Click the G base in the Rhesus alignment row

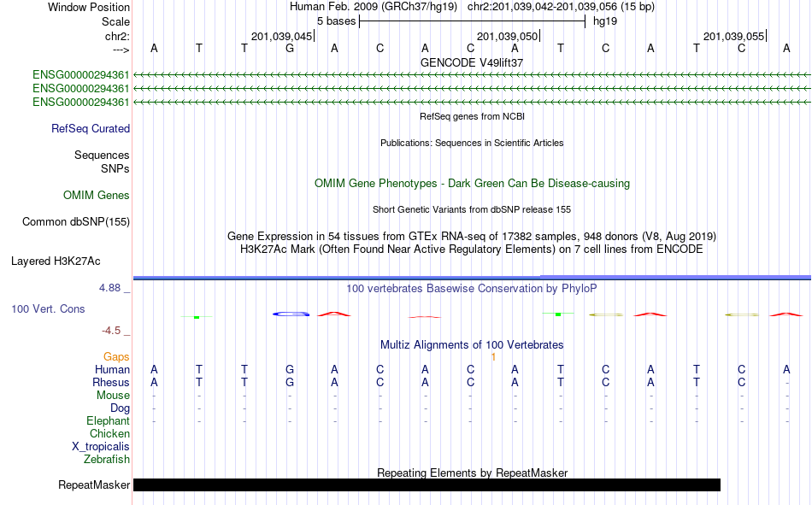(290, 382)
